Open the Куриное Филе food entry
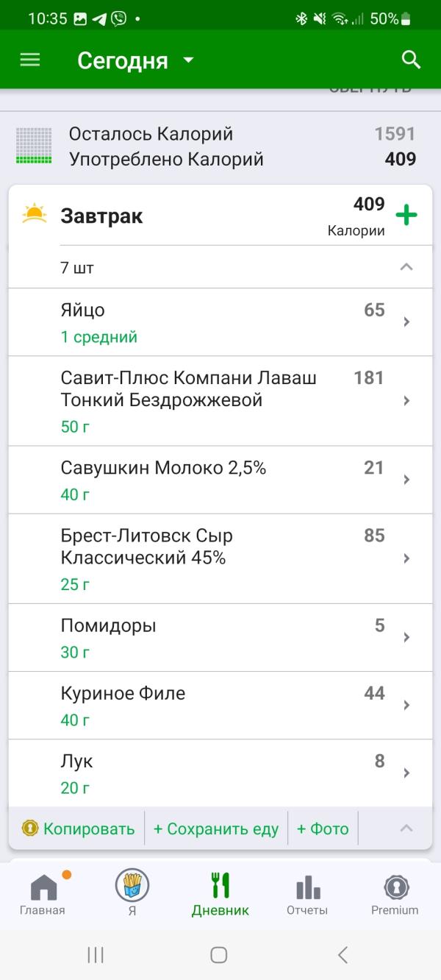The image size is (441, 980). [220, 705]
